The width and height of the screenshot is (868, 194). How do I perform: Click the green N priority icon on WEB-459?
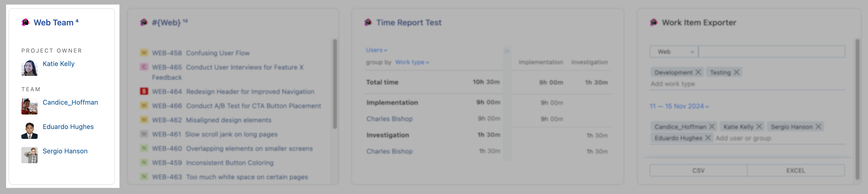pyautogui.click(x=144, y=162)
